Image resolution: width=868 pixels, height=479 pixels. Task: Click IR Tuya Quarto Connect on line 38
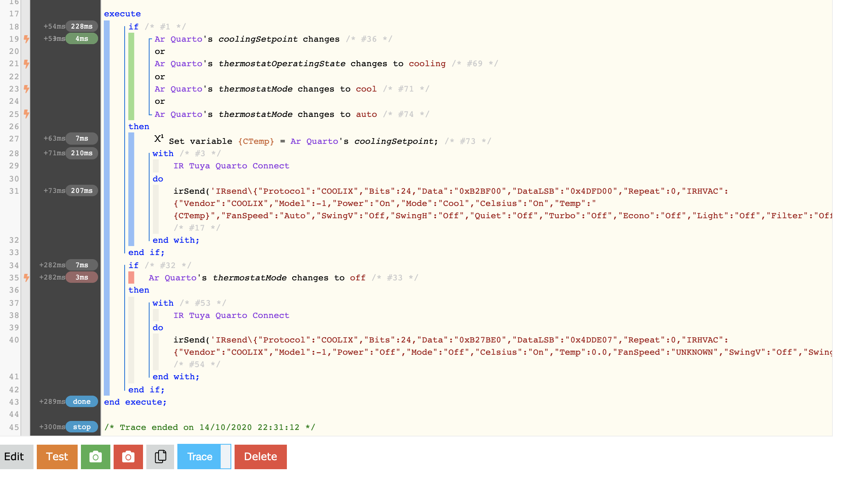[231, 315]
